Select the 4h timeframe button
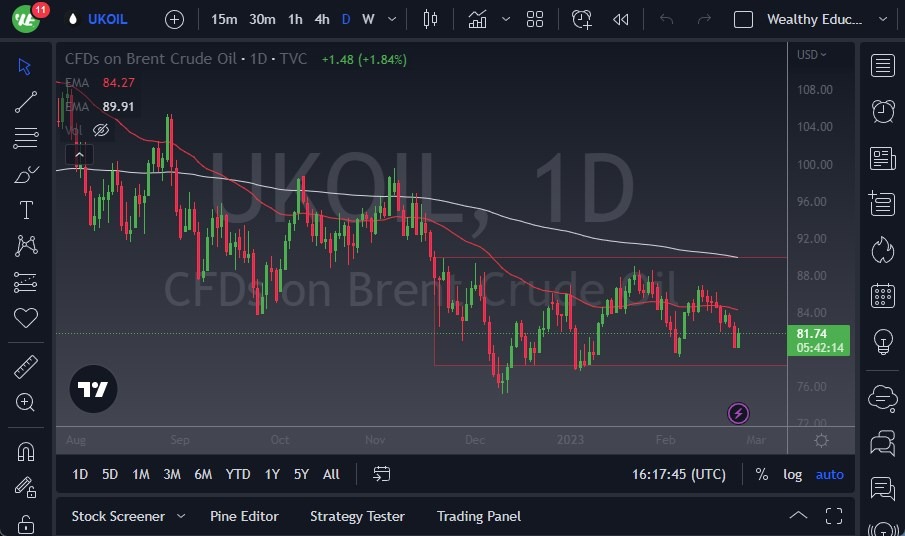Screen dimensions: 905x536 pyautogui.click(x=321, y=19)
